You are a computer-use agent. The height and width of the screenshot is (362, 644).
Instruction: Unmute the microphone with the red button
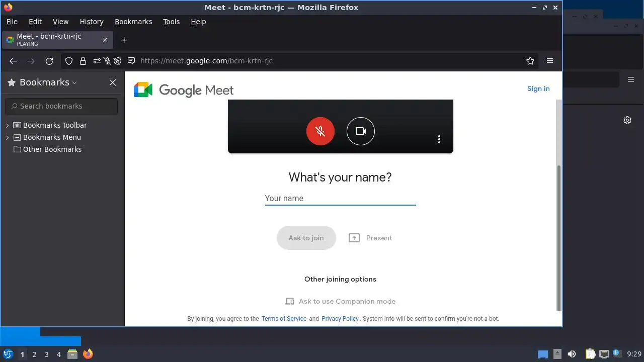(320, 131)
